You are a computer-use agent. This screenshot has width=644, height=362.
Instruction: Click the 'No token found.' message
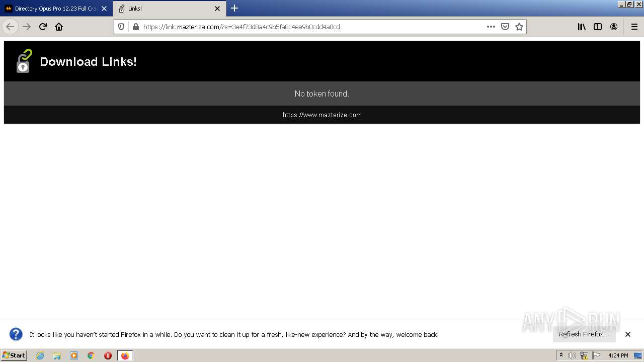322,94
